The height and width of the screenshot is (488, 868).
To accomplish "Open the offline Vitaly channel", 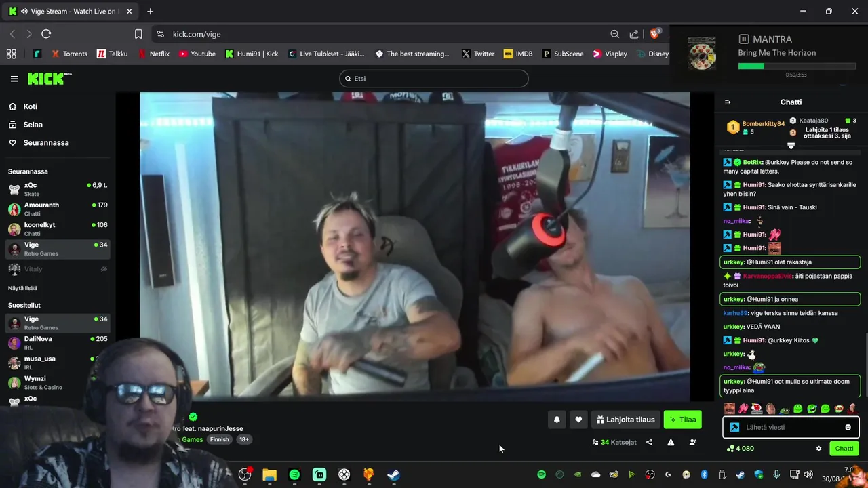I will coord(58,269).
